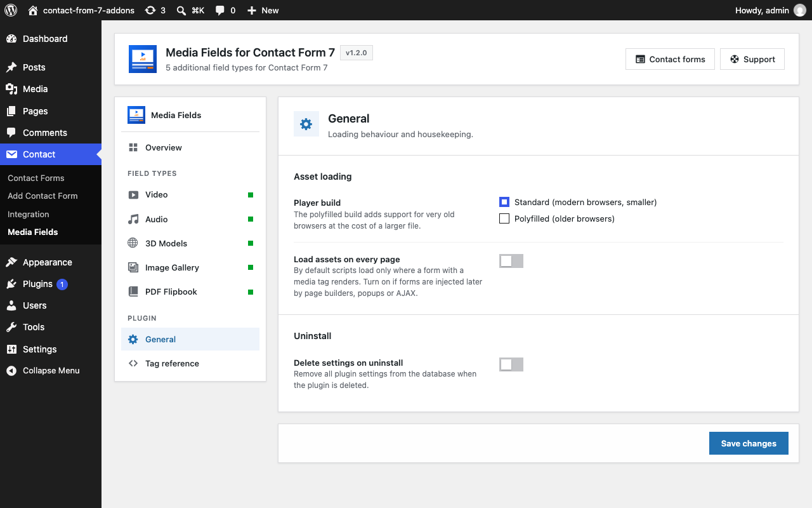Click the Users person icon
812x508 pixels.
(11, 305)
